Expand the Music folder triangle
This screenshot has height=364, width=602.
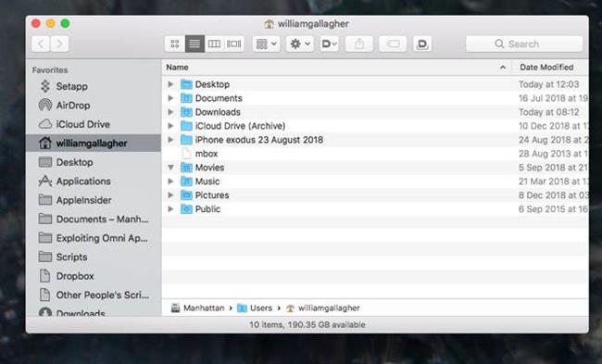(170, 182)
